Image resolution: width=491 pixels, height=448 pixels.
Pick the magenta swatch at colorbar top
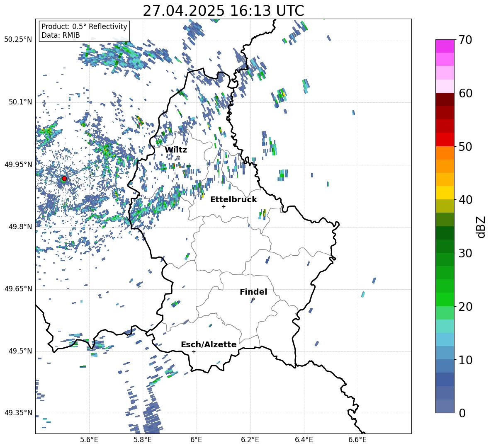click(x=445, y=46)
